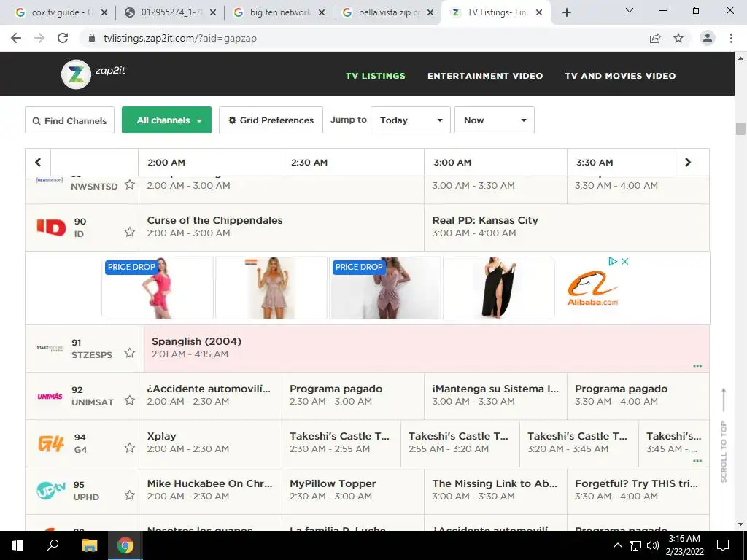Viewport: 747px width, 560px height.
Task: Select TV Listings nav item
Action: coord(376,76)
